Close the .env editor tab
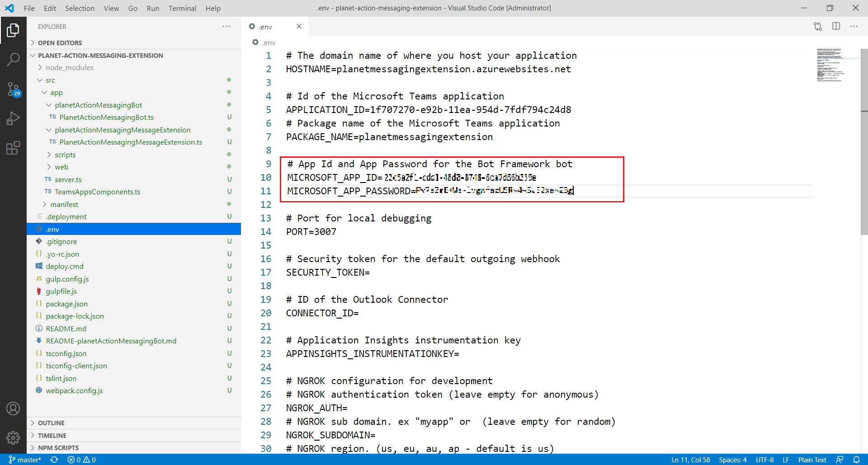Viewport: 868px width, 465px height. tap(299, 26)
